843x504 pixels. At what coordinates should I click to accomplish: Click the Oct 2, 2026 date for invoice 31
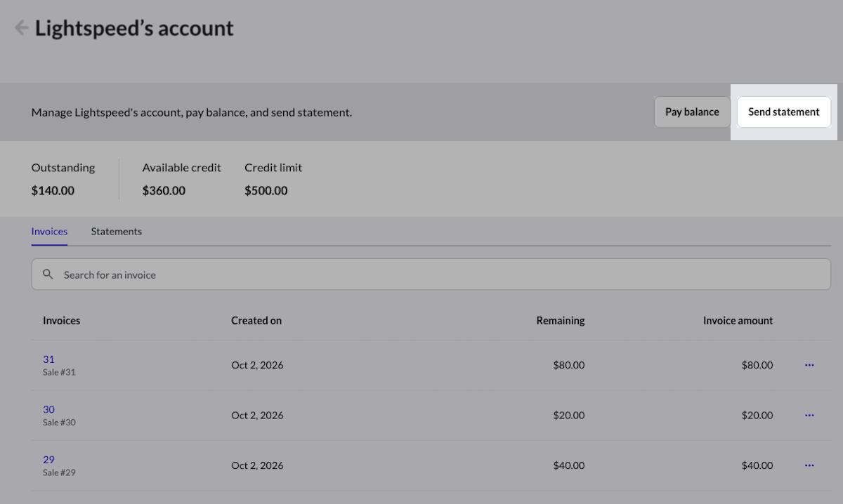[257, 365]
